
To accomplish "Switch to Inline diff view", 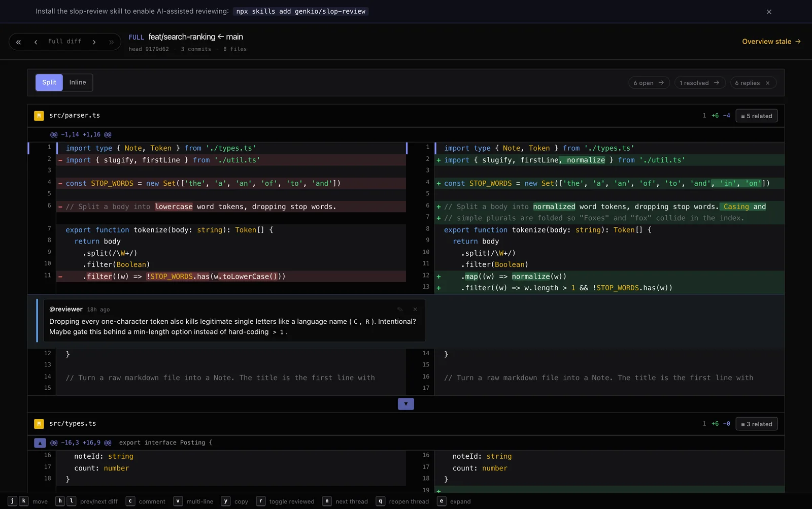I will click(78, 82).
